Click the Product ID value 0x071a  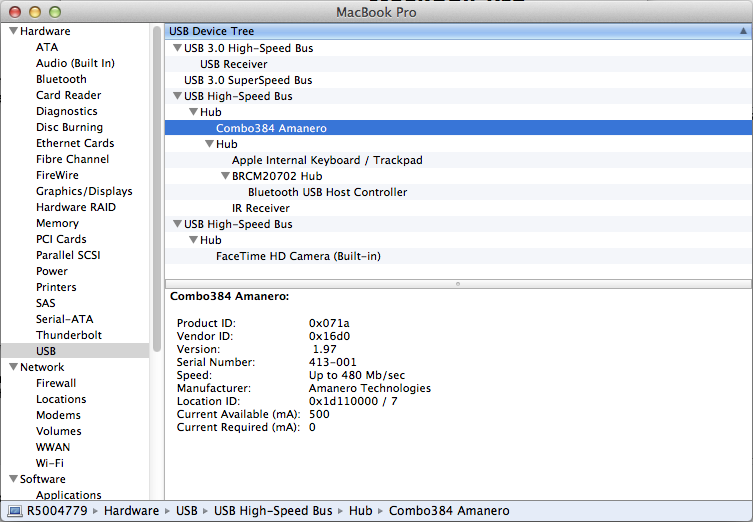[329, 323]
